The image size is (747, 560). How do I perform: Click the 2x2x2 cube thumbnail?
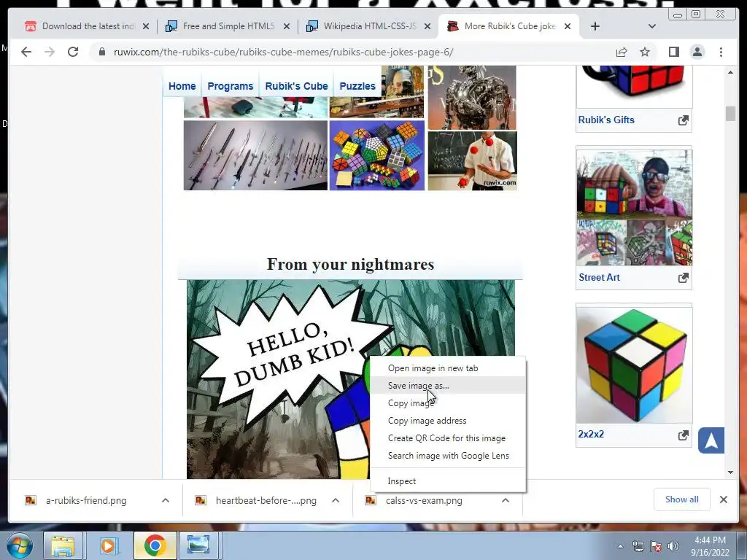point(634,365)
